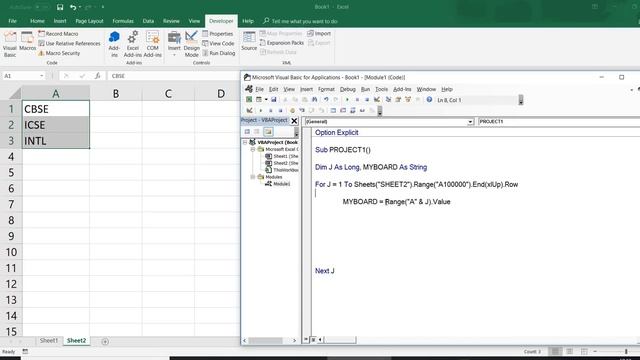
Task: Toggle Folders button in Project pane
Action: pos(268,131)
